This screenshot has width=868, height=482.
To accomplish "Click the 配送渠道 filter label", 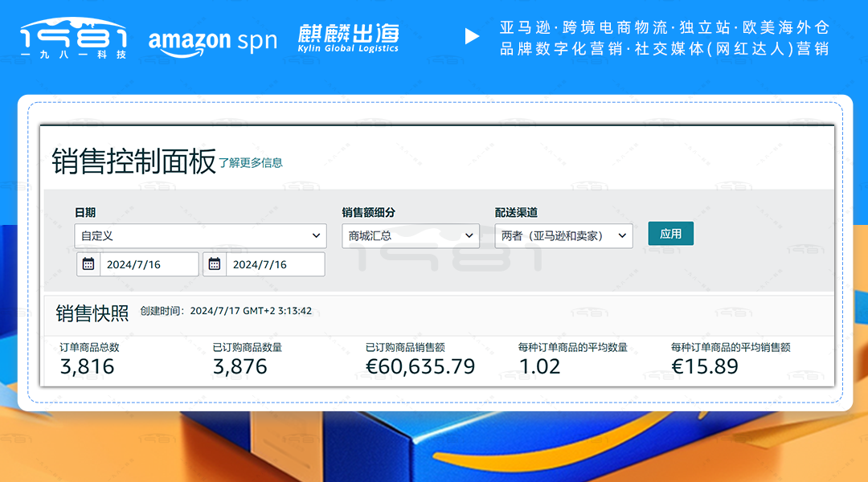I will [516, 213].
